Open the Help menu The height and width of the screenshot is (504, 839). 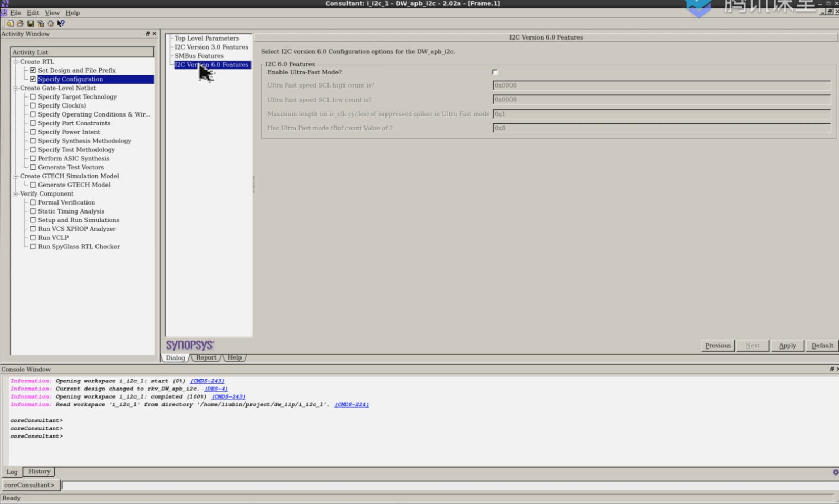click(x=72, y=13)
